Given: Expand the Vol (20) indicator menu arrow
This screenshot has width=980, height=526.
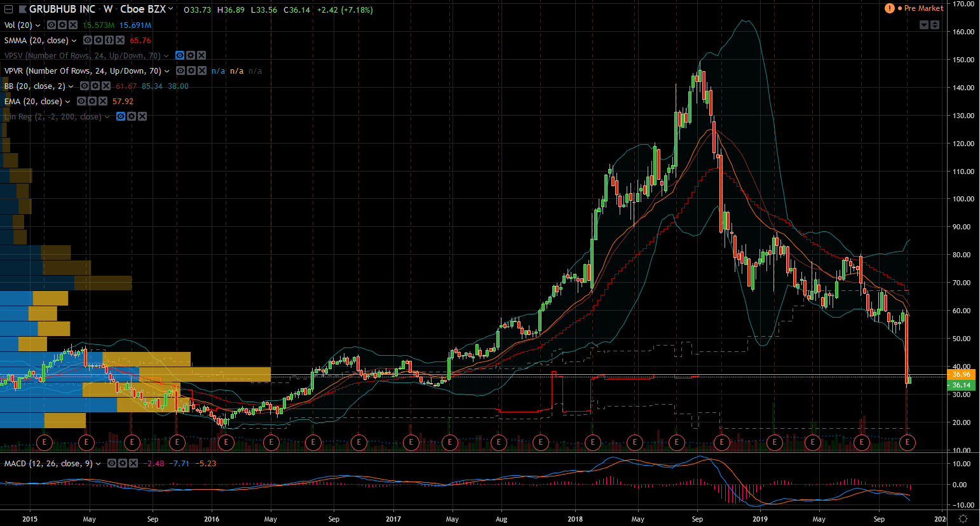Looking at the screenshot, I should click(38, 25).
